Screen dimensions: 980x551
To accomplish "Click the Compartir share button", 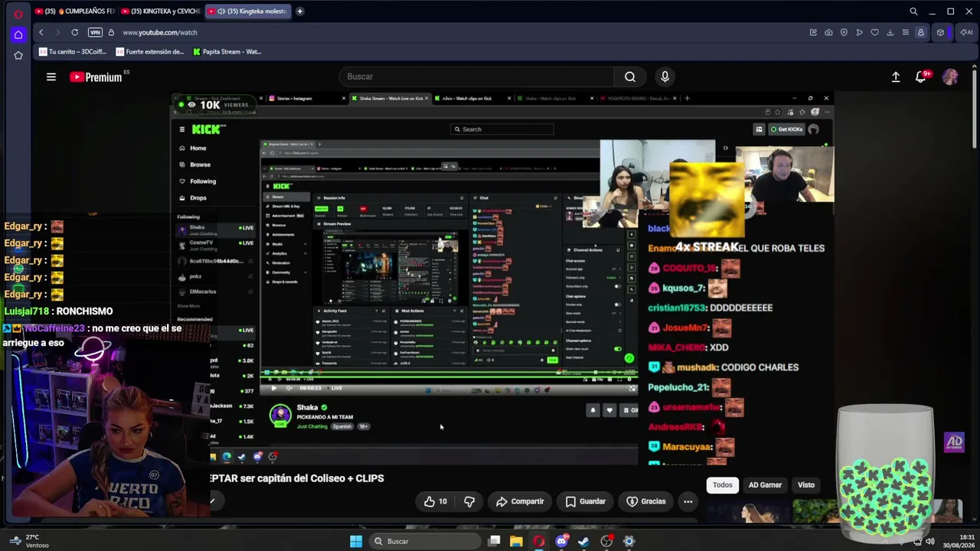I will (520, 501).
